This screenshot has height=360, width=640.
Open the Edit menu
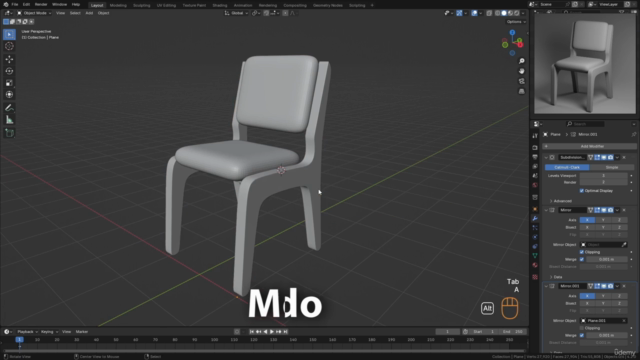26,4
